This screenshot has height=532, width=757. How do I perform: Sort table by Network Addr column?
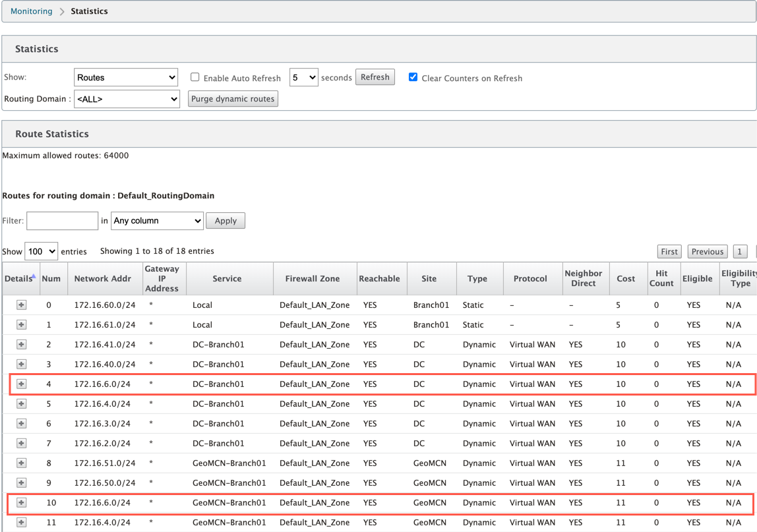click(106, 279)
